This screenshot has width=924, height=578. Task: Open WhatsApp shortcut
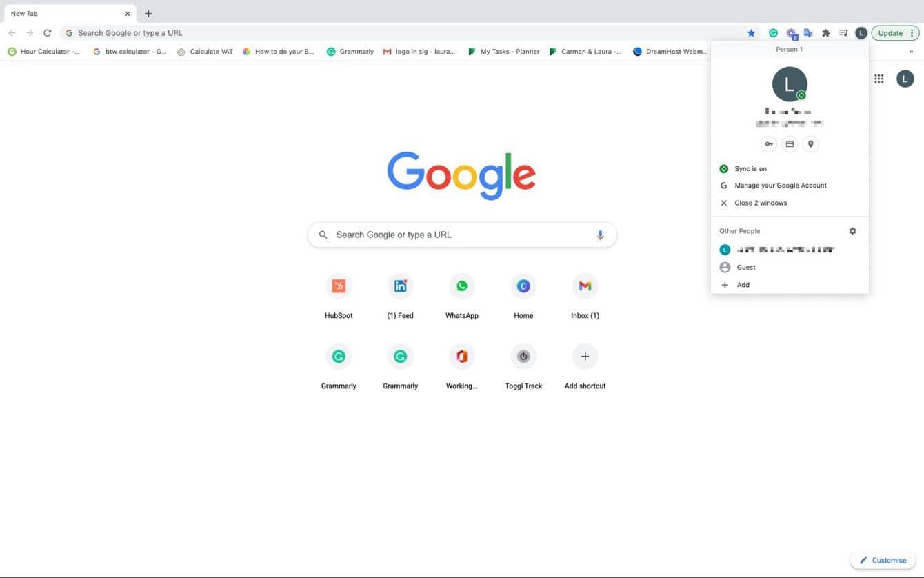pos(462,297)
